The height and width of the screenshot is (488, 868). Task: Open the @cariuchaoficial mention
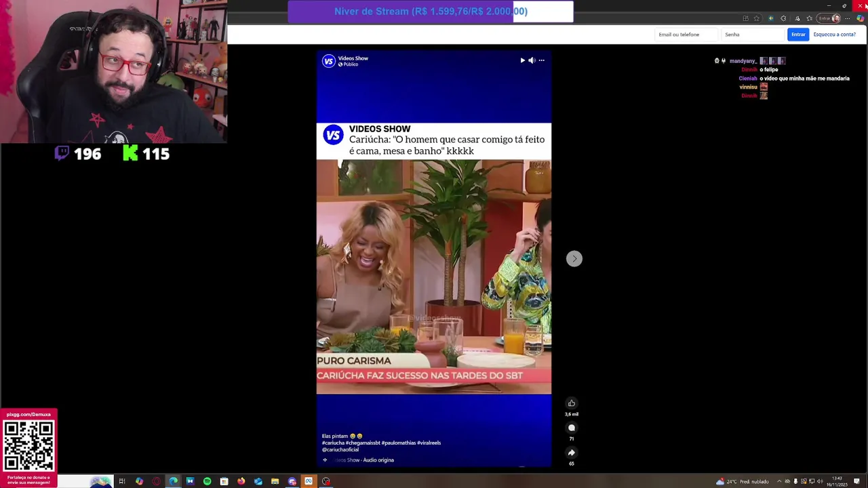click(340, 449)
